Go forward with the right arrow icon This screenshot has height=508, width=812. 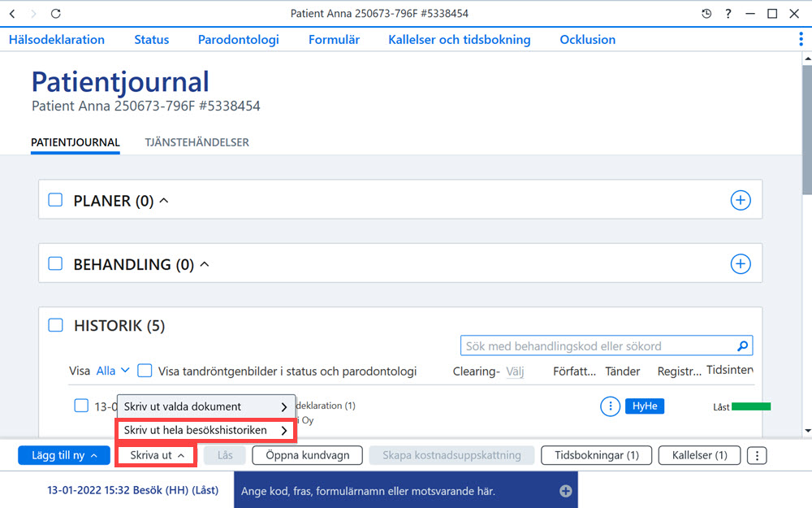coord(33,14)
